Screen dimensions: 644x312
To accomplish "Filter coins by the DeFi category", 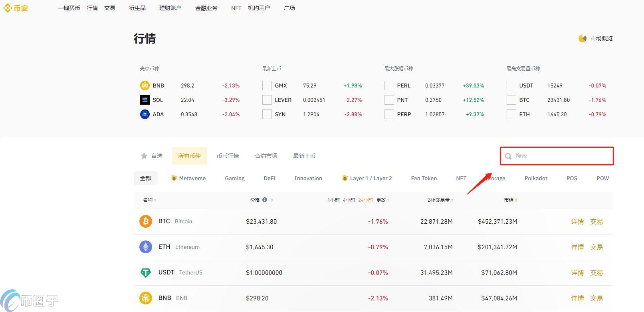I will tap(269, 178).
